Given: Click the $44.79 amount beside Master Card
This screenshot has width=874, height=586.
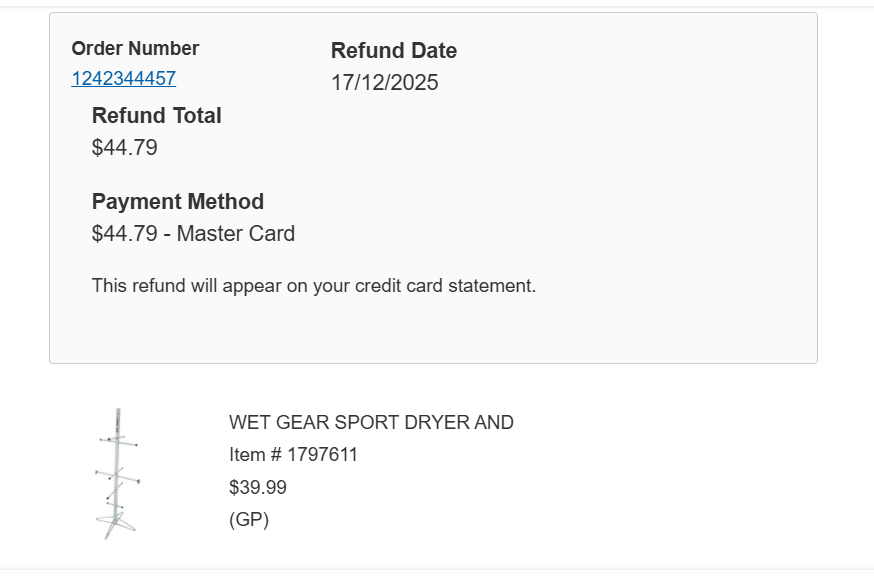Looking at the screenshot, I should [125, 234].
